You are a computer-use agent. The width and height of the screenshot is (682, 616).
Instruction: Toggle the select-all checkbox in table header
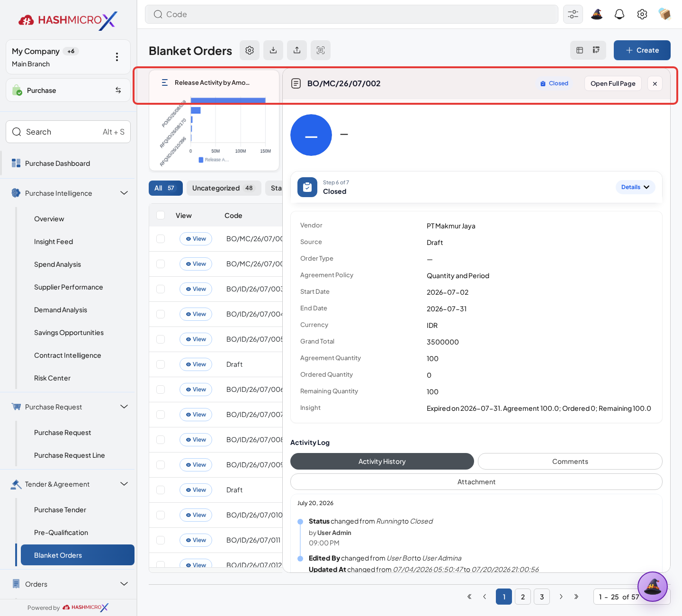161,215
